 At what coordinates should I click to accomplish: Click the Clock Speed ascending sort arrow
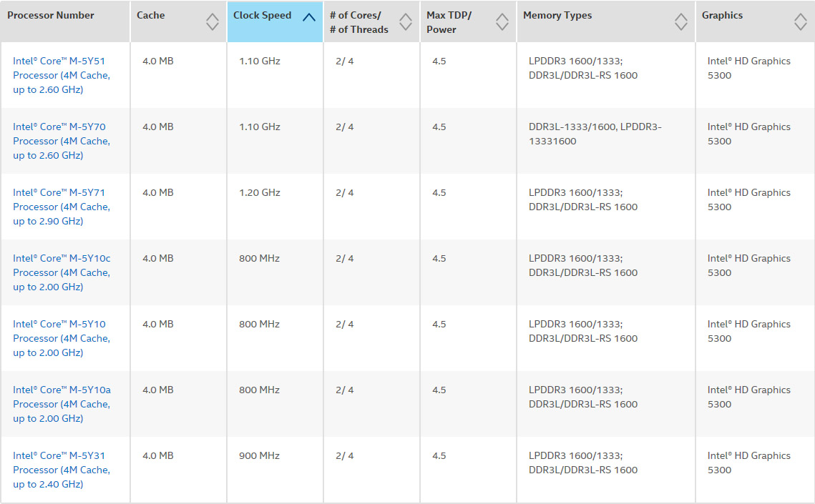308,17
